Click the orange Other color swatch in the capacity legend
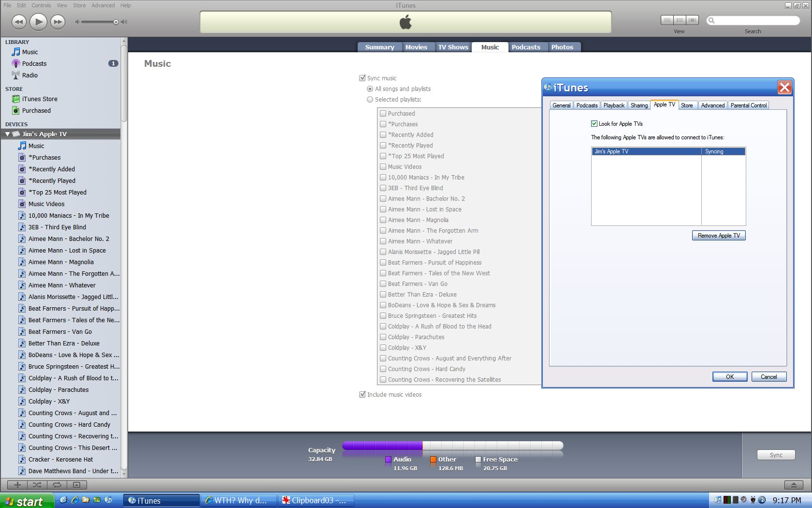Screen dimensions: 812x508 pyautogui.click(x=433, y=459)
